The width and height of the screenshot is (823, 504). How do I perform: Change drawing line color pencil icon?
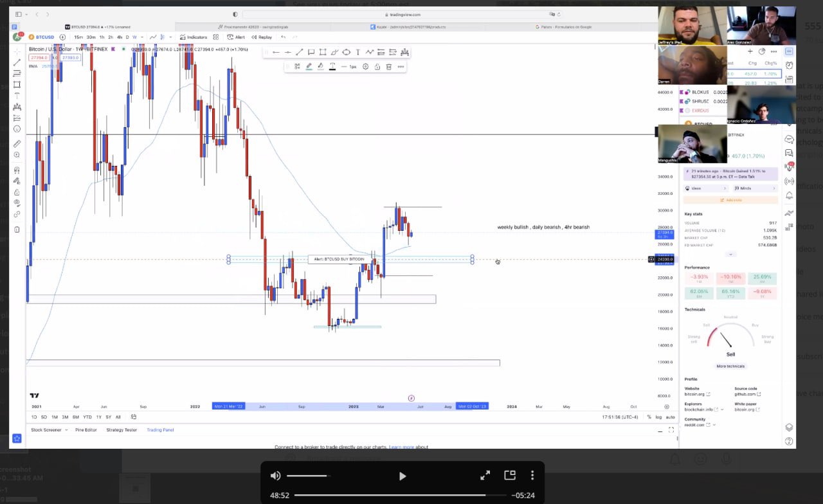click(309, 66)
